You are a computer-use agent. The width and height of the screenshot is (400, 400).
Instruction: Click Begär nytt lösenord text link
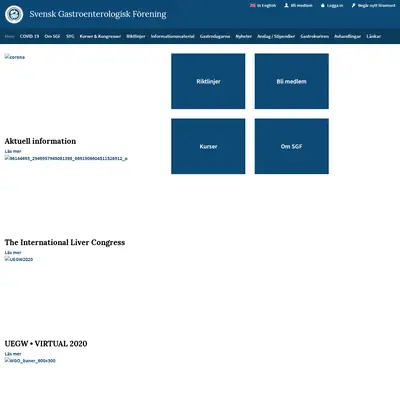pyautogui.click(x=377, y=6)
